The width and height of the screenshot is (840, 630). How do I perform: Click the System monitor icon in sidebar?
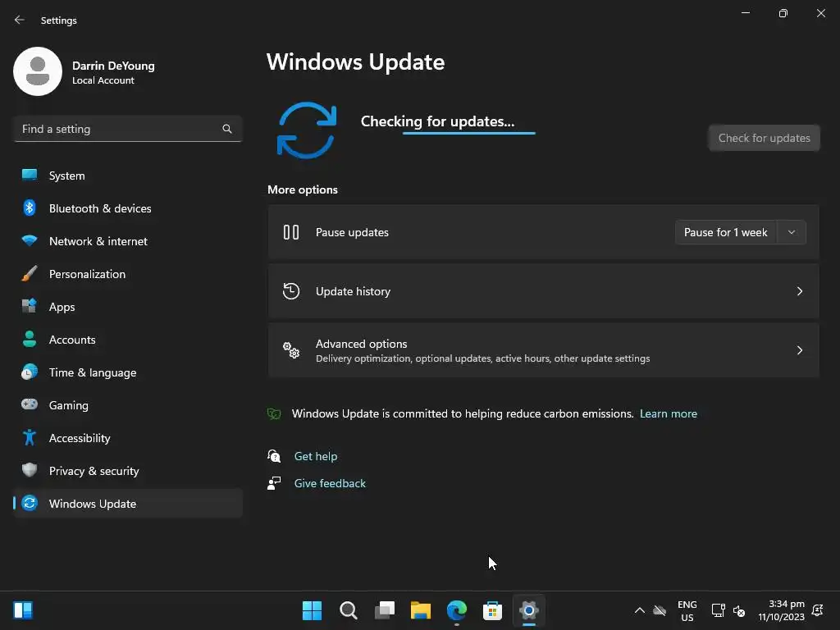tap(30, 176)
